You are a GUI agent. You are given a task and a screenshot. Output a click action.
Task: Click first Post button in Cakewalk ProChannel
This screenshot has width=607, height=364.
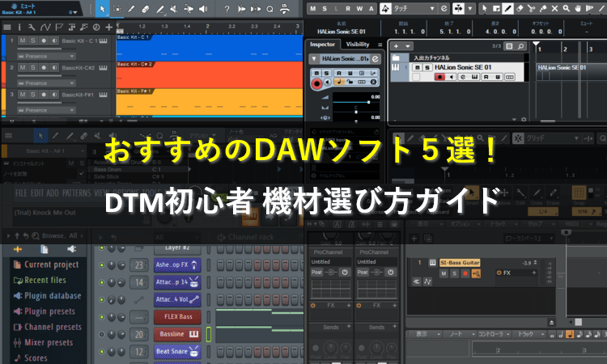(316, 273)
